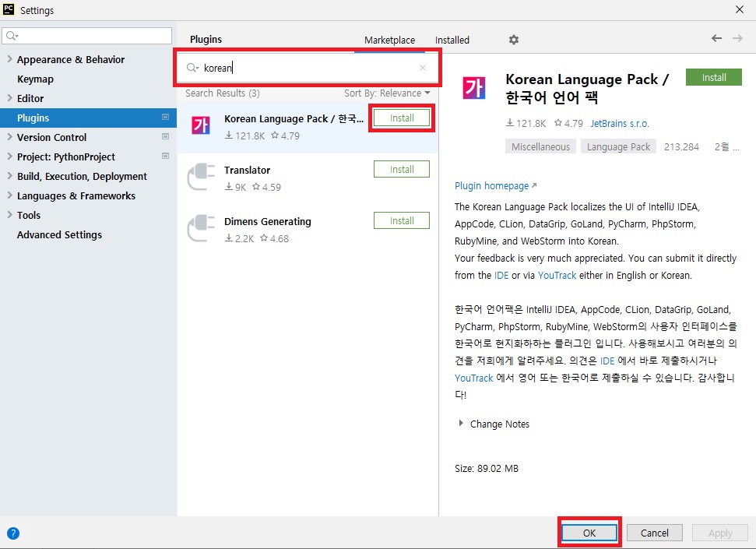Open the Sort By: Relevance dropdown
756x549 pixels.
point(387,93)
